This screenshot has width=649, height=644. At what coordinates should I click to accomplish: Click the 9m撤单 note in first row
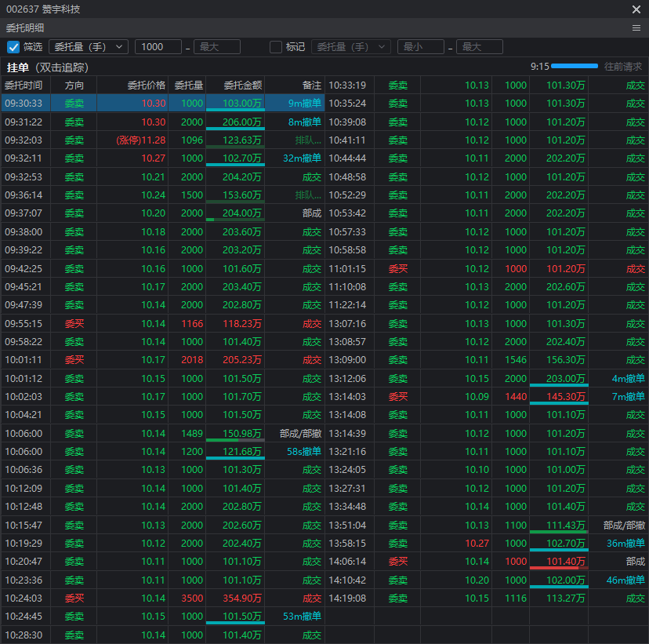304,103
